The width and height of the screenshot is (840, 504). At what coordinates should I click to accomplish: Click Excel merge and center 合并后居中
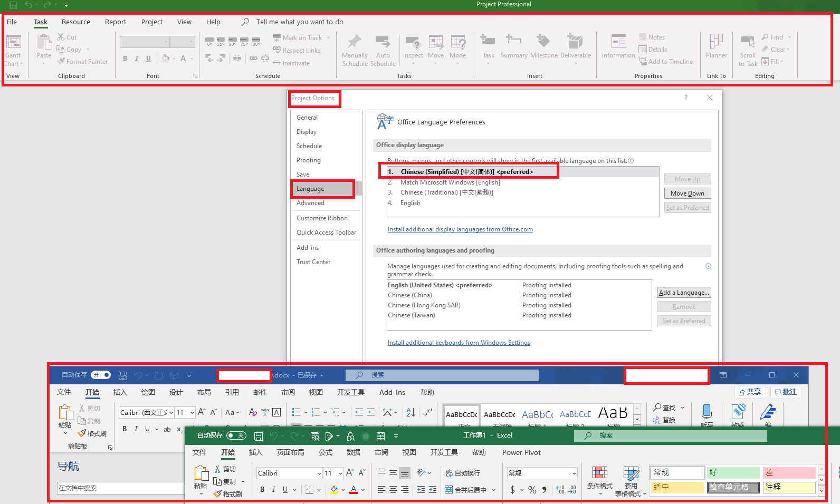pyautogui.click(x=466, y=490)
